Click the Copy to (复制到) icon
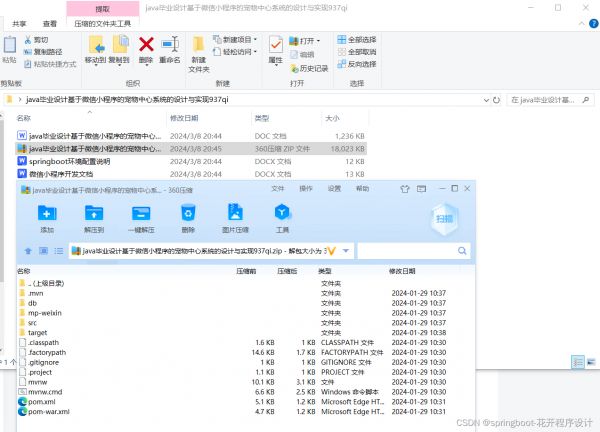600x432 pixels. pyautogui.click(x=120, y=44)
